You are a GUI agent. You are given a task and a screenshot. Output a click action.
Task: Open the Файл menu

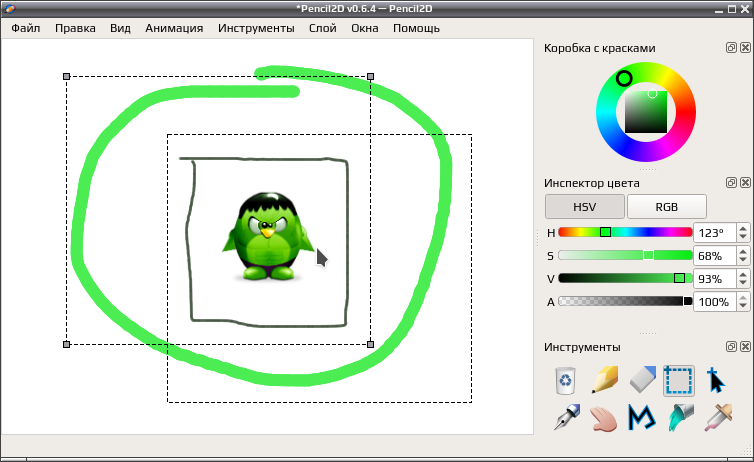(25, 28)
